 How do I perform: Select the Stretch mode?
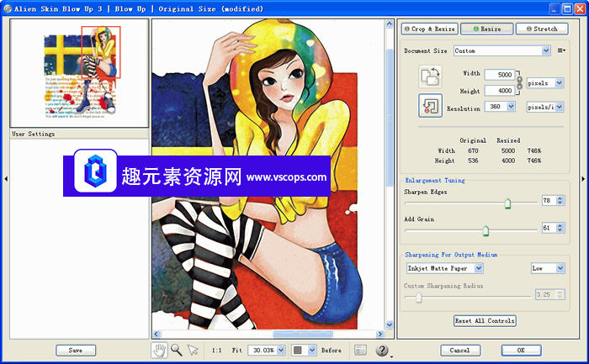point(541,29)
